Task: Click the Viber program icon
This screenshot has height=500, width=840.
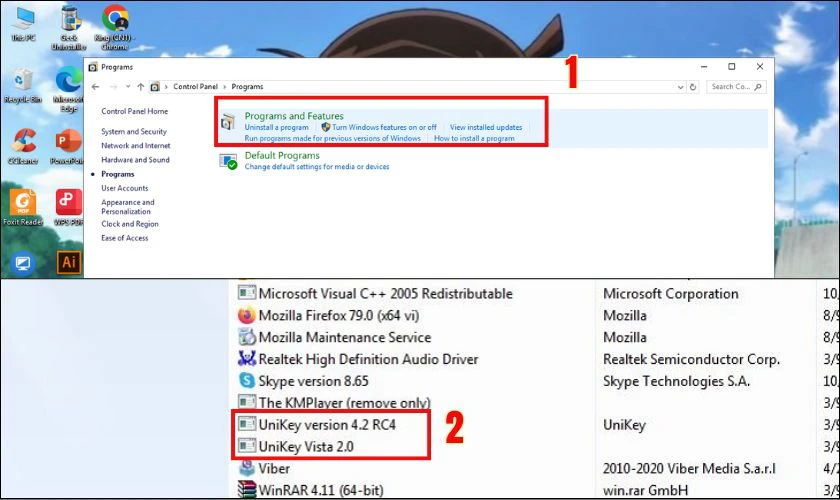Action: click(x=246, y=468)
